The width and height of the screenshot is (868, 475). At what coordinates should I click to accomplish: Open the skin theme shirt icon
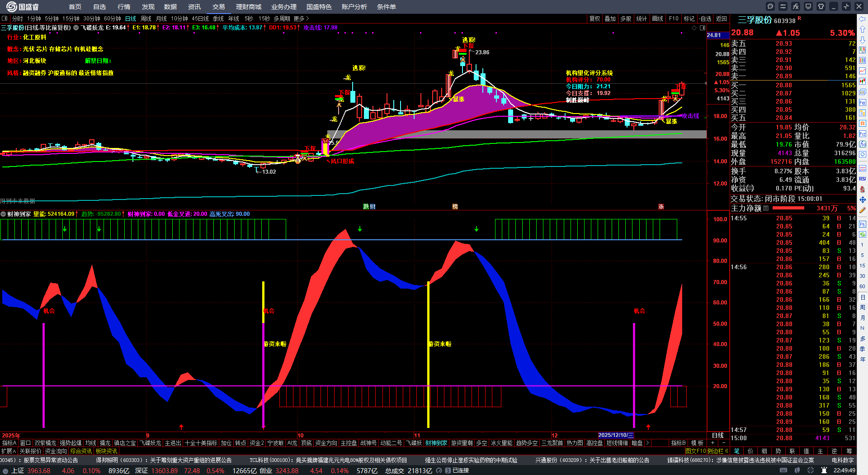pyautogui.click(x=821, y=6)
